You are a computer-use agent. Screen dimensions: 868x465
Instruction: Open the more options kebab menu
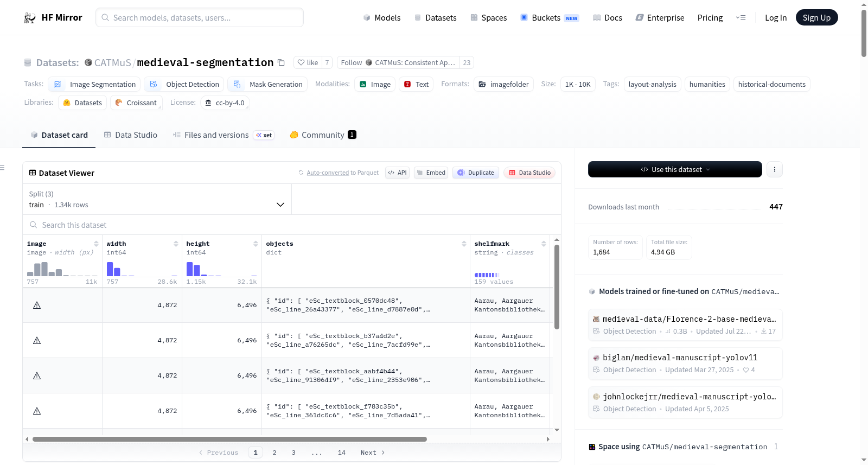(x=774, y=169)
